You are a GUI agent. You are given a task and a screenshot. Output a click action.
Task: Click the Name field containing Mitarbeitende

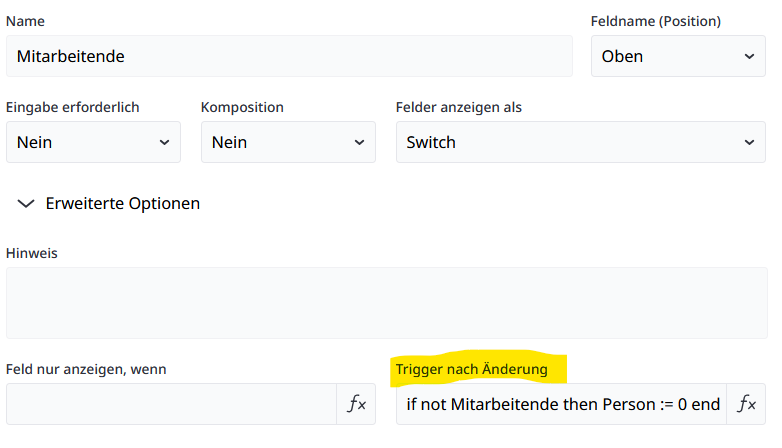coord(289,57)
